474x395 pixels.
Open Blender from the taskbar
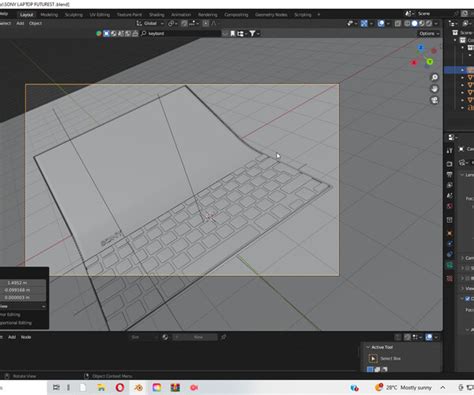coord(138,387)
